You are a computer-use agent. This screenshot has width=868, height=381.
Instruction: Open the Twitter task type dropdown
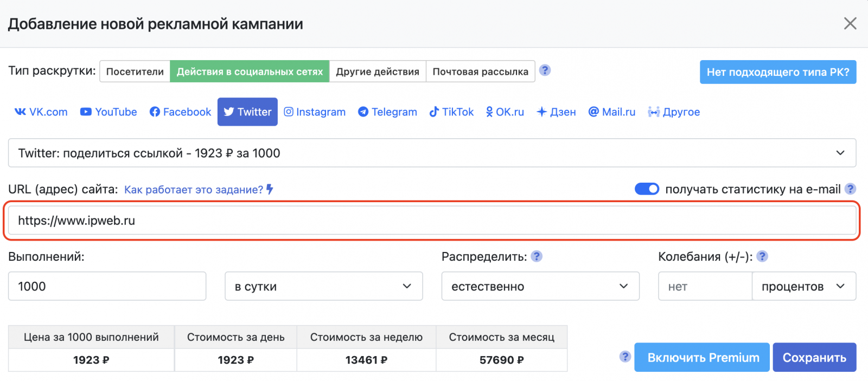click(x=432, y=153)
